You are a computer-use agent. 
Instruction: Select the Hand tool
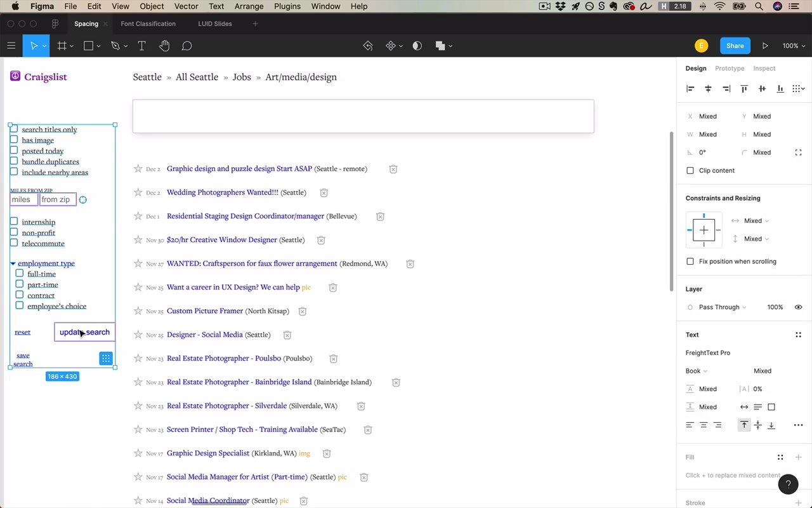click(164, 46)
